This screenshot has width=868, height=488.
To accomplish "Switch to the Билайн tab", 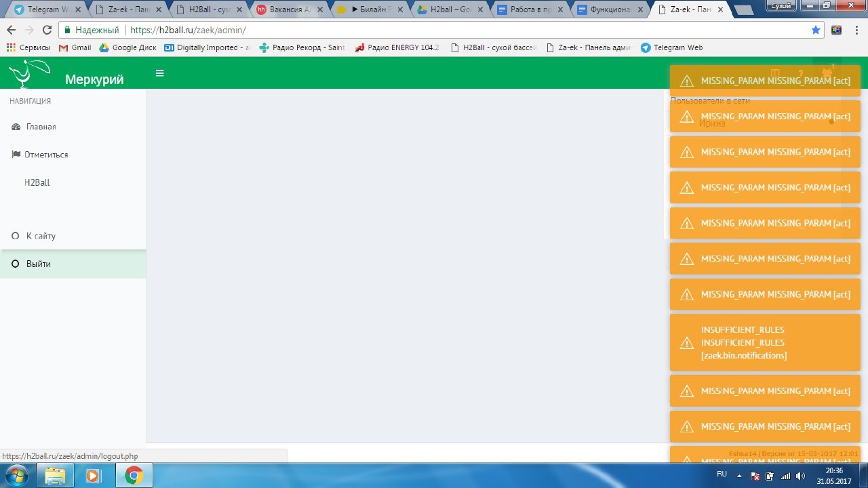I will click(x=370, y=10).
